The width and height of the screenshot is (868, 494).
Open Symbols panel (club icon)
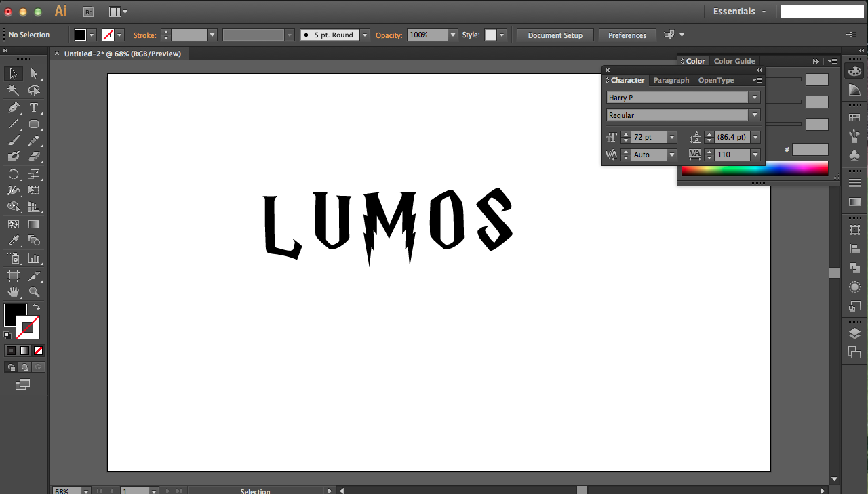point(854,155)
